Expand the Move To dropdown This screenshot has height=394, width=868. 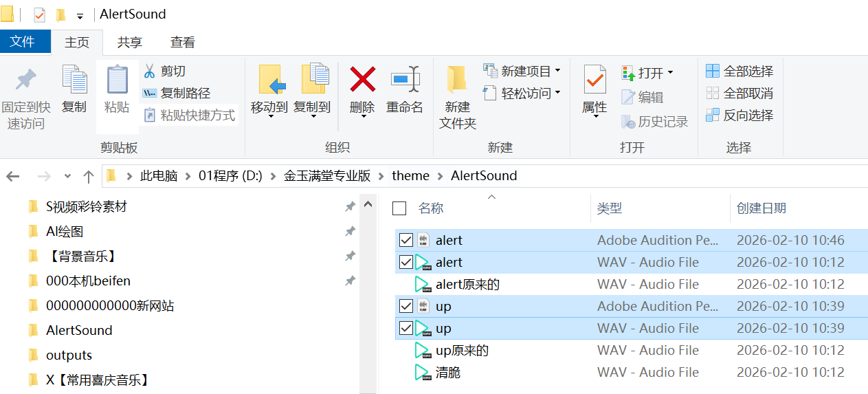tap(270, 117)
